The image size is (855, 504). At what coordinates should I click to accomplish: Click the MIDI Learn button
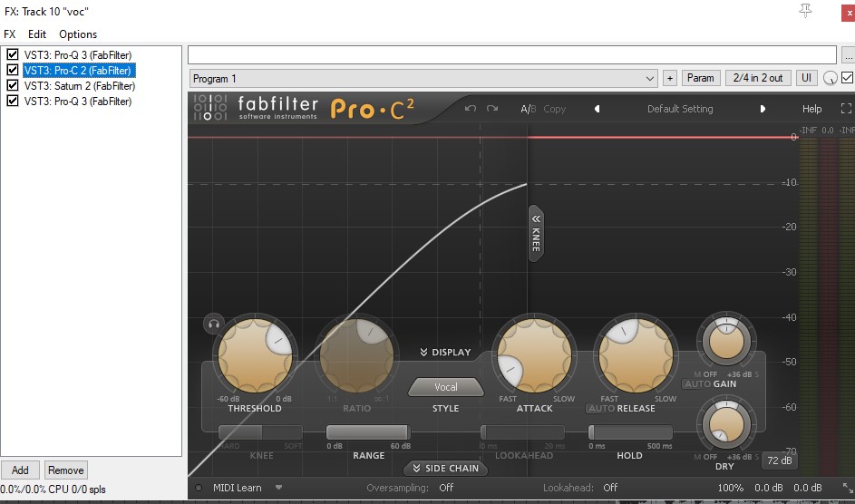238,488
